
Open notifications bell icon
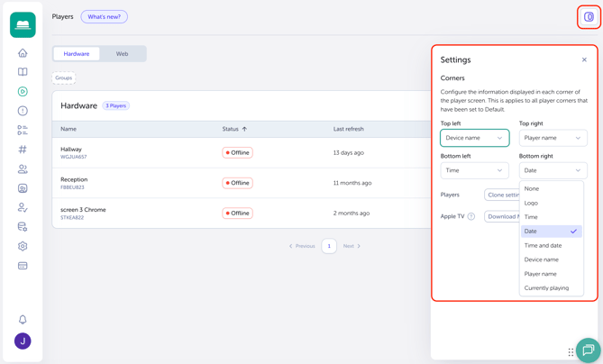coord(23,320)
